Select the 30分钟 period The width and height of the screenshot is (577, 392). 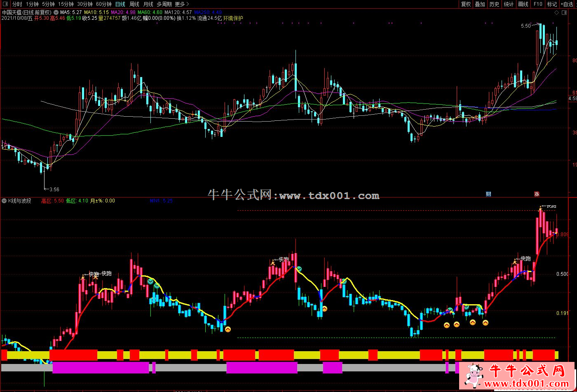[84, 4]
